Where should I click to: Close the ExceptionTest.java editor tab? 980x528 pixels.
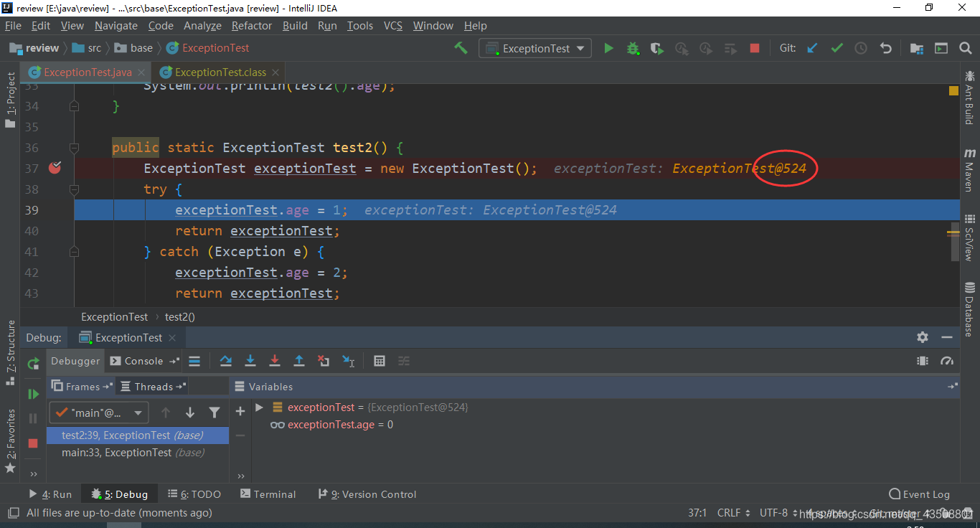click(x=141, y=72)
